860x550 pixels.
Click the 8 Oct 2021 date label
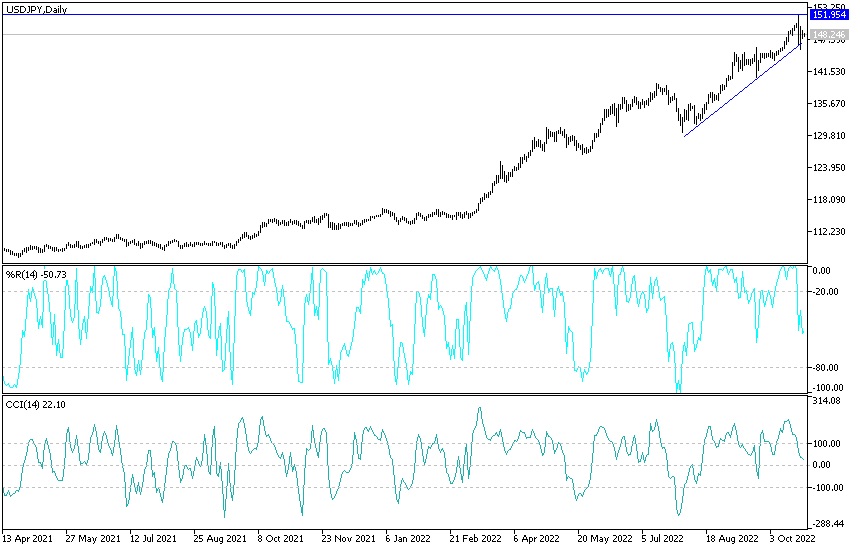coord(280,538)
